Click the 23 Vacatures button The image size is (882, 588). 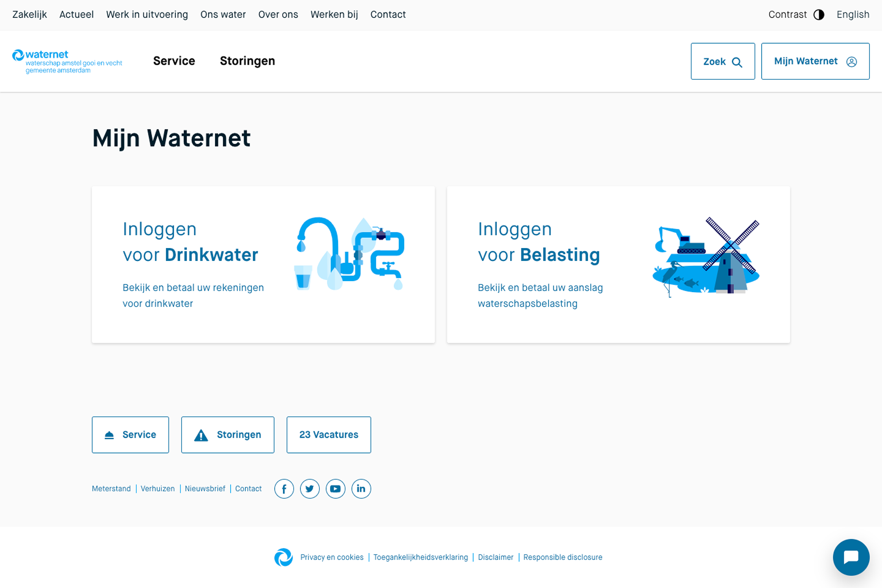click(328, 435)
